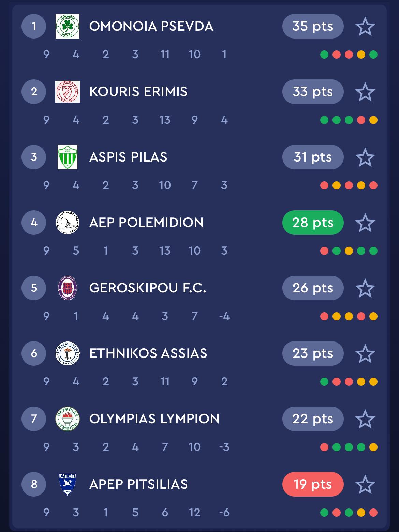Image resolution: width=399 pixels, height=532 pixels.
Task: Toggle favorite star for APEP Pitsilias
Action: click(365, 485)
